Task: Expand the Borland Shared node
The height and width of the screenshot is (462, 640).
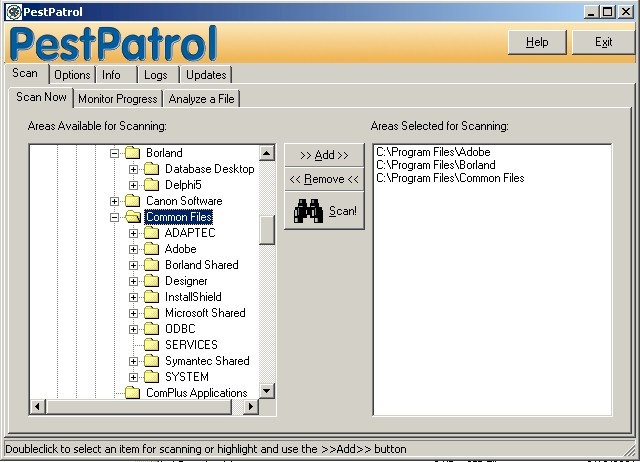Action: (x=133, y=265)
